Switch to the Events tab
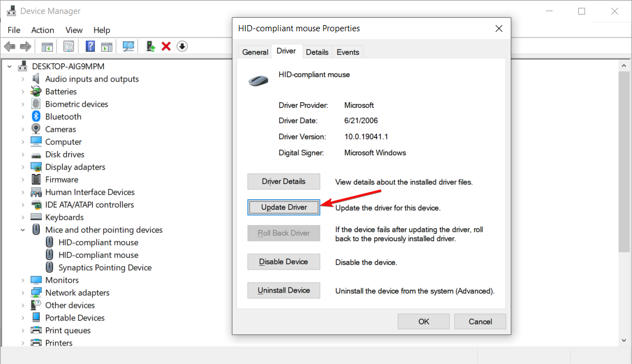632x364 pixels. click(348, 52)
